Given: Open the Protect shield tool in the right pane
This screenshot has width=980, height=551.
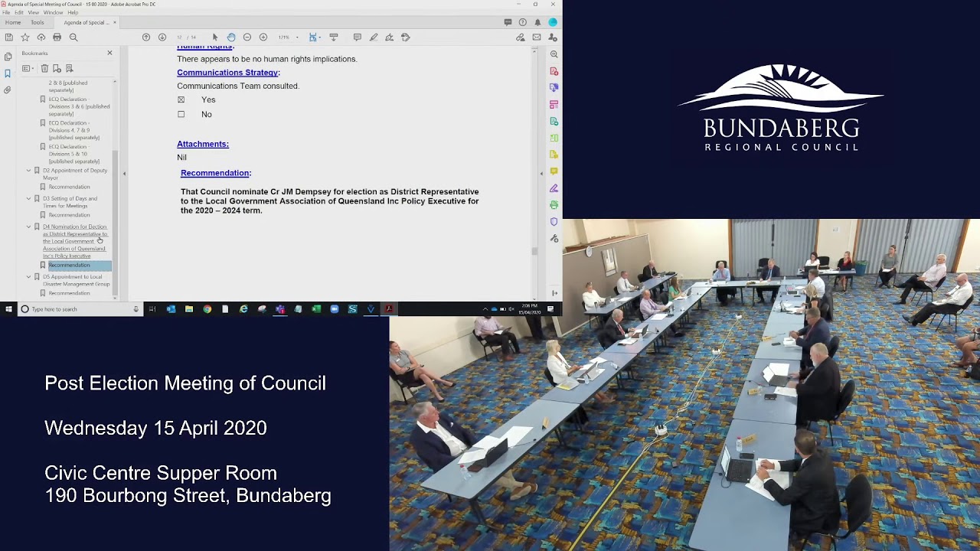Looking at the screenshot, I should 554,221.
